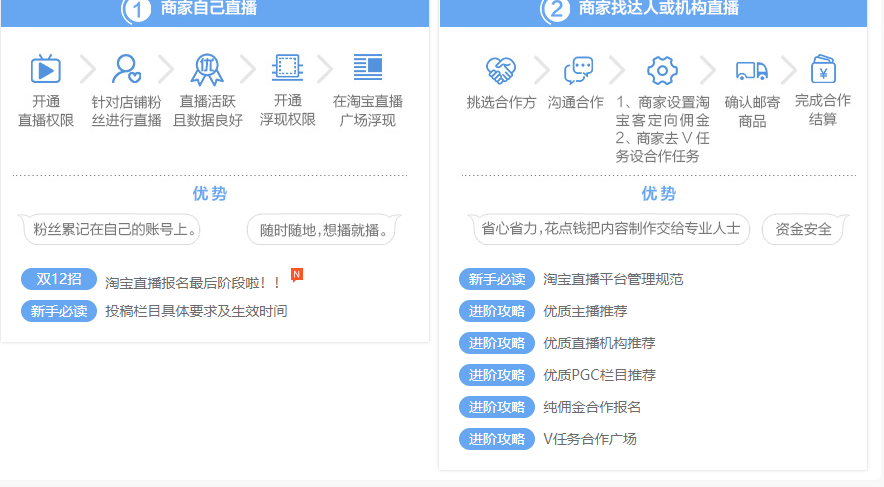The height and width of the screenshot is (487, 884).
Task: Open the 优质直播机构推荐 link
Action: point(599,343)
